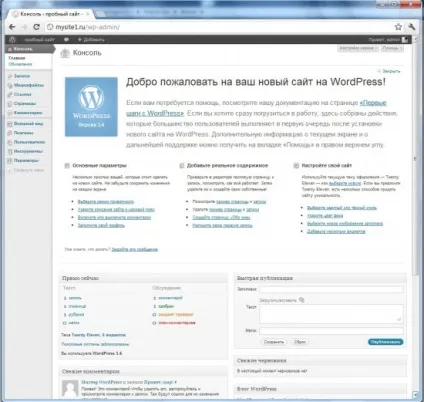Viewport: 424px width, 402px height.
Task: Expand the Помощь help tab
Action: click(x=392, y=48)
